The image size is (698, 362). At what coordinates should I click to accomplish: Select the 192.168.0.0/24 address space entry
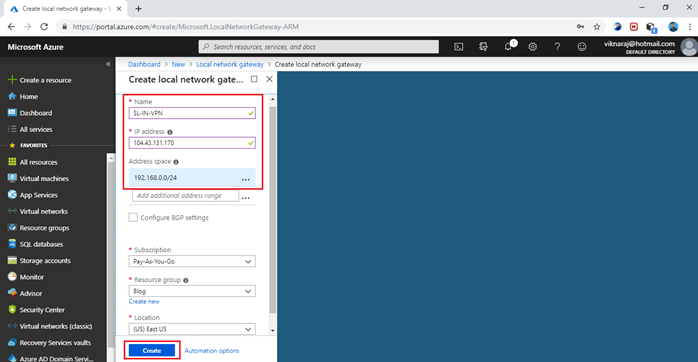(x=192, y=178)
